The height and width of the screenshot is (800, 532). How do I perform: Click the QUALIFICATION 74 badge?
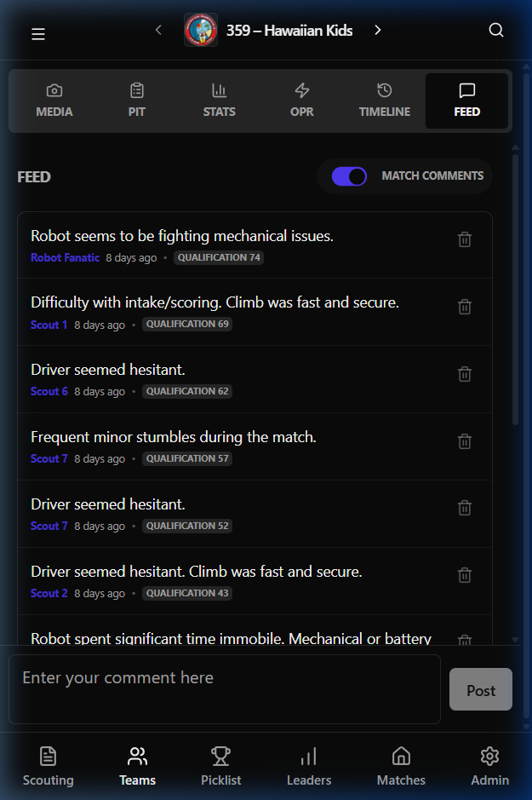coord(218,257)
